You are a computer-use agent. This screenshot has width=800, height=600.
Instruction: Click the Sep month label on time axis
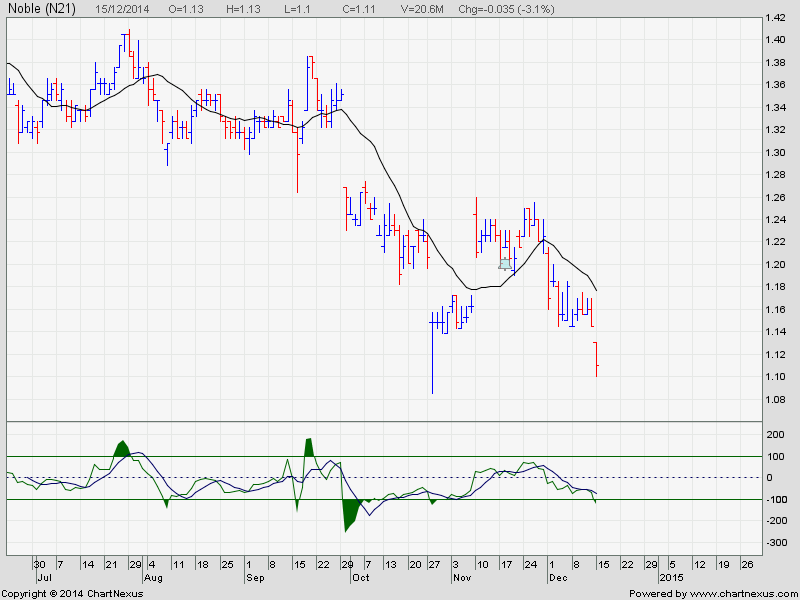pyautogui.click(x=256, y=578)
